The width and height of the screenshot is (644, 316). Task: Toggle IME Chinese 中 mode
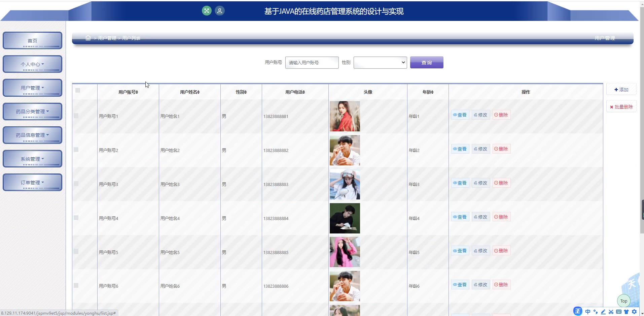(588, 312)
